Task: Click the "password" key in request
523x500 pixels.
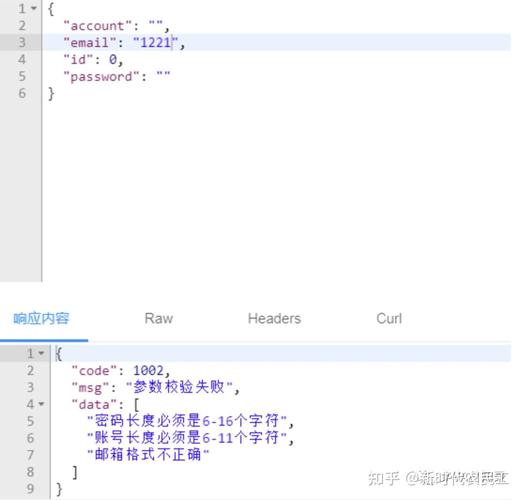Action: click(101, 77)
